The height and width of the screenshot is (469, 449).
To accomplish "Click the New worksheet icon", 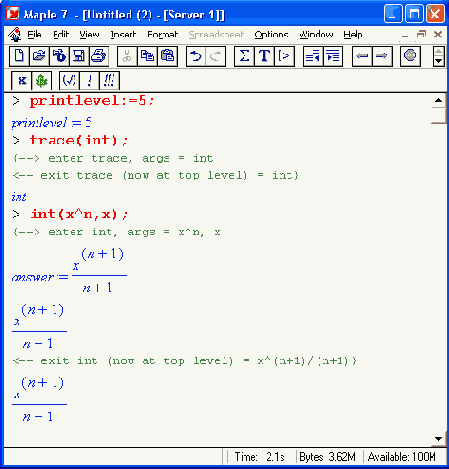I will click(19, 56).
